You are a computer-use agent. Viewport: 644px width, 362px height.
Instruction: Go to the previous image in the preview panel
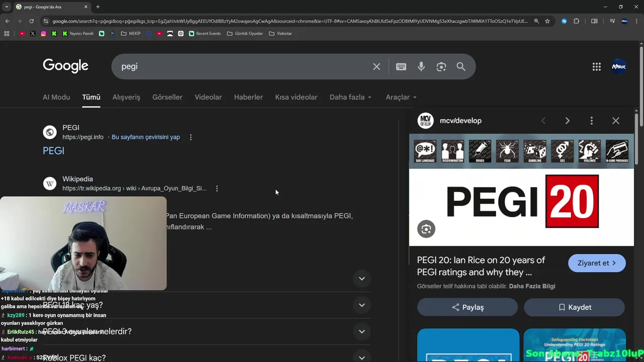tap(543, 121)
